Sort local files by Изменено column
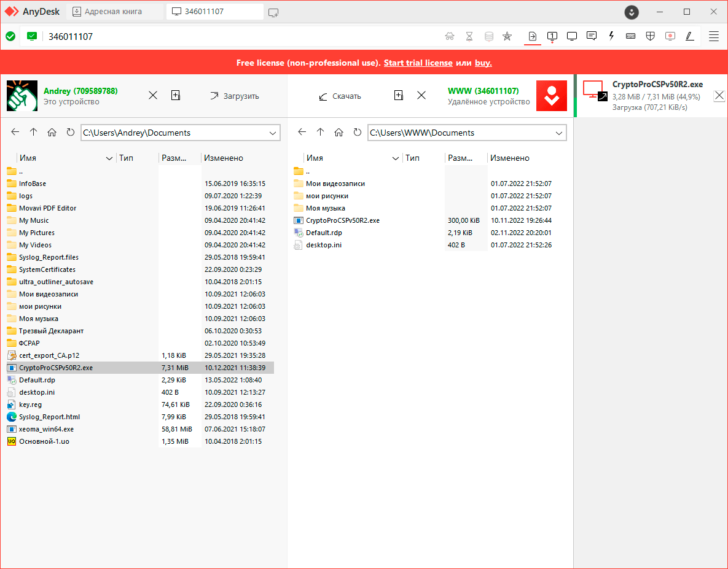The width and height of the screenshot is (728, 569). coord(224,158)
